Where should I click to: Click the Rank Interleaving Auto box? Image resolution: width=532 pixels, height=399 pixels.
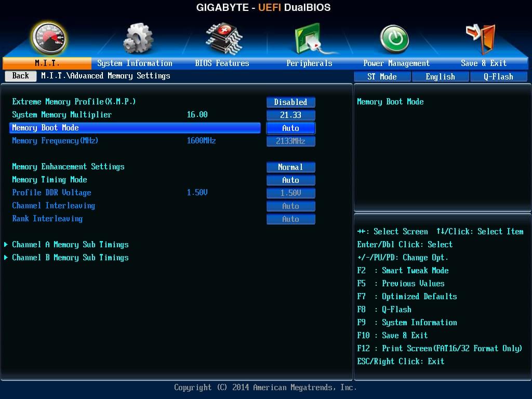pyautogui.click(x=291, y=219)
